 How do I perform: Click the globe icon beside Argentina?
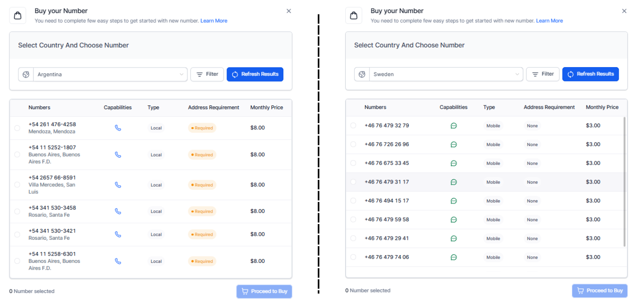click(26, 74)
